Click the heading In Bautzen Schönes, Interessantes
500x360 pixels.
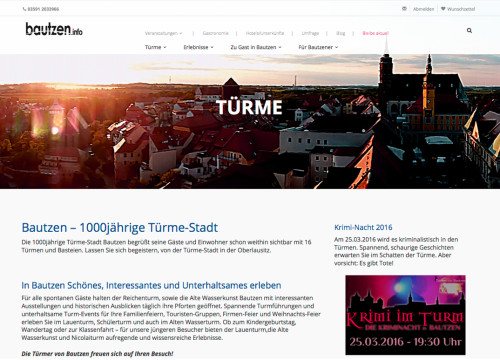pos(151,285)
